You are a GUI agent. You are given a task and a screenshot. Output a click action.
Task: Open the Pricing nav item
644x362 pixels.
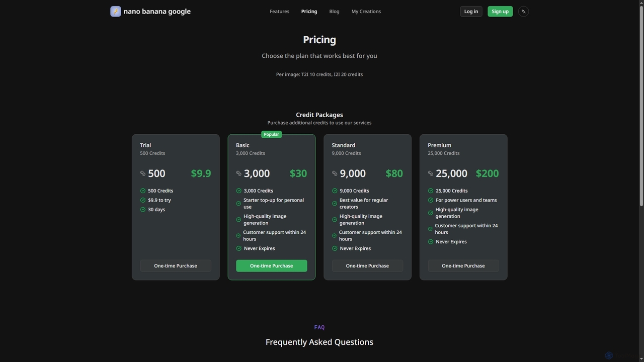pyautogui.click(x=309, y=12)
